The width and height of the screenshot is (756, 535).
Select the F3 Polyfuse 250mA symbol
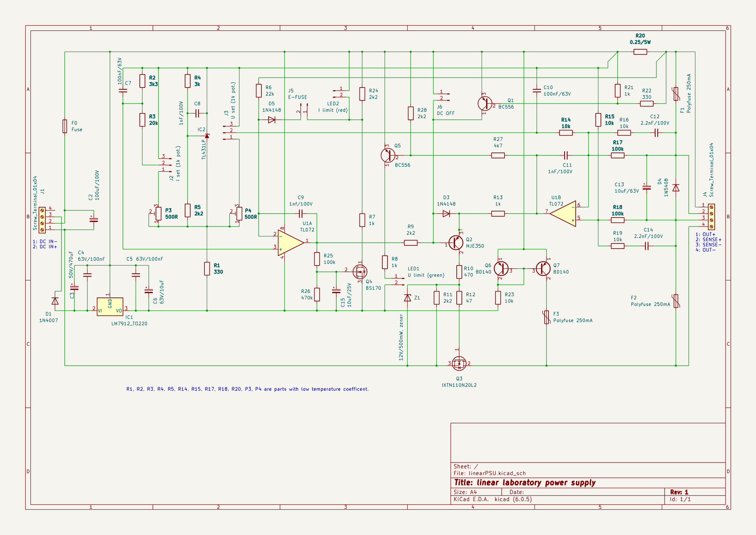(x=547, y=317)
